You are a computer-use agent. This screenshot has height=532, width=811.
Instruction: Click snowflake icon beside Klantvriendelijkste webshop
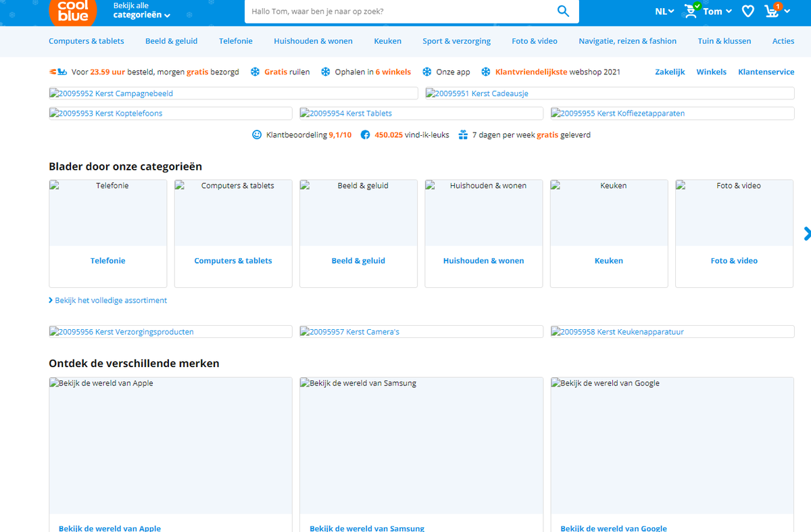[x=486, y=72]
